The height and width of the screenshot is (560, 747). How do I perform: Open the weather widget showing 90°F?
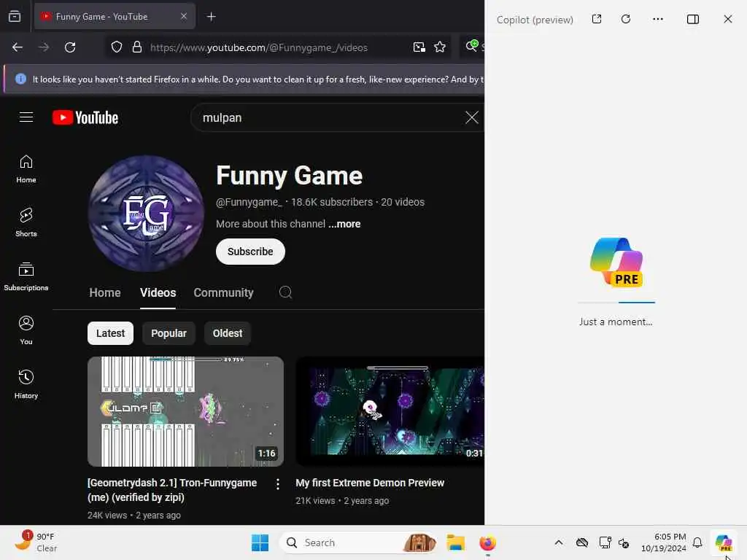click(36, 542)
